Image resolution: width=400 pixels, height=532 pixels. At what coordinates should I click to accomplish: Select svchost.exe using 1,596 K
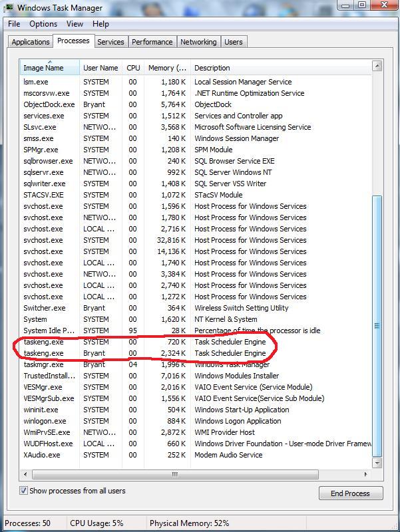196,206
